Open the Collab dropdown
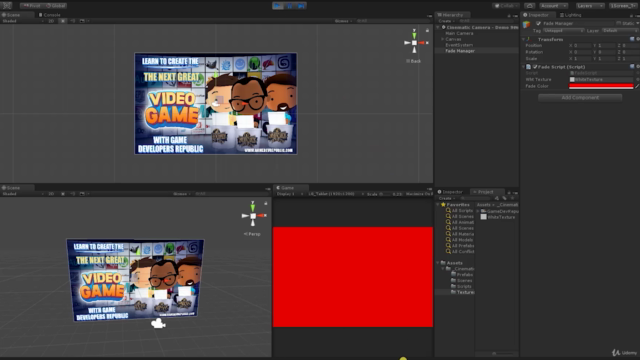Image resolution: width=640 pixels, height=360 pixels. click(x=506, y=6)
